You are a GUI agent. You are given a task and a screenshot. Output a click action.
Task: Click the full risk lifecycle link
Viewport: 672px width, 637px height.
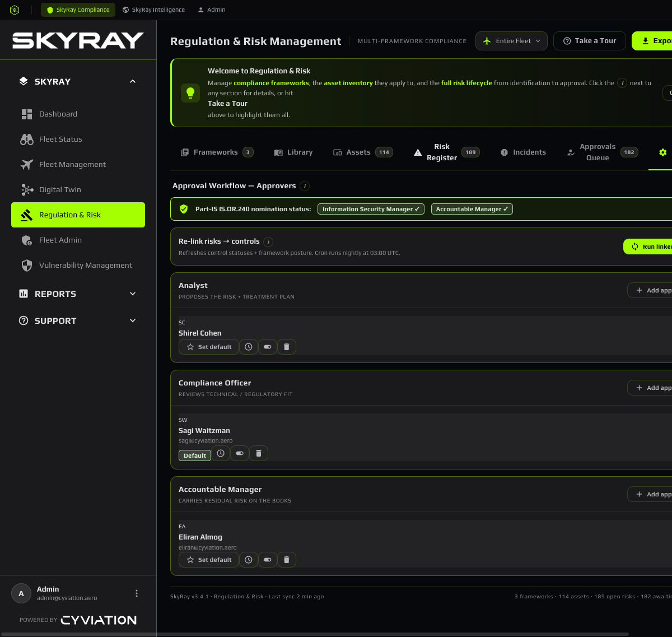pos(466,83)
